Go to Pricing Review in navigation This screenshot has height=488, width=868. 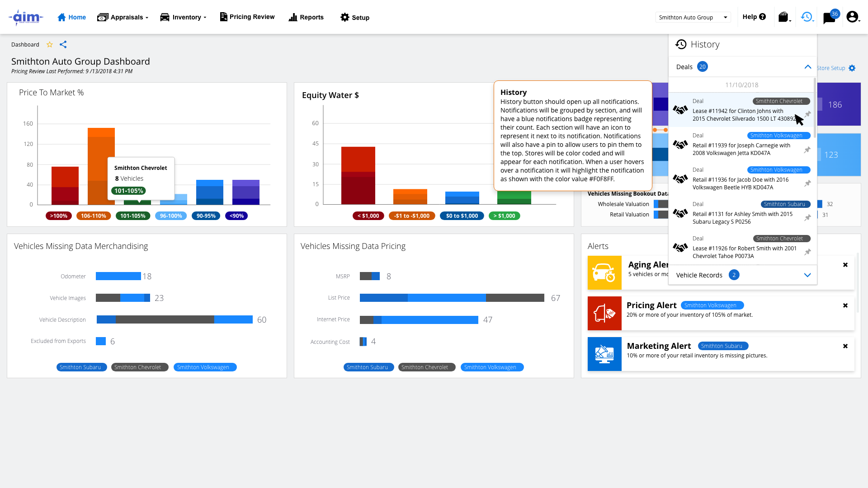click(247, 17)
